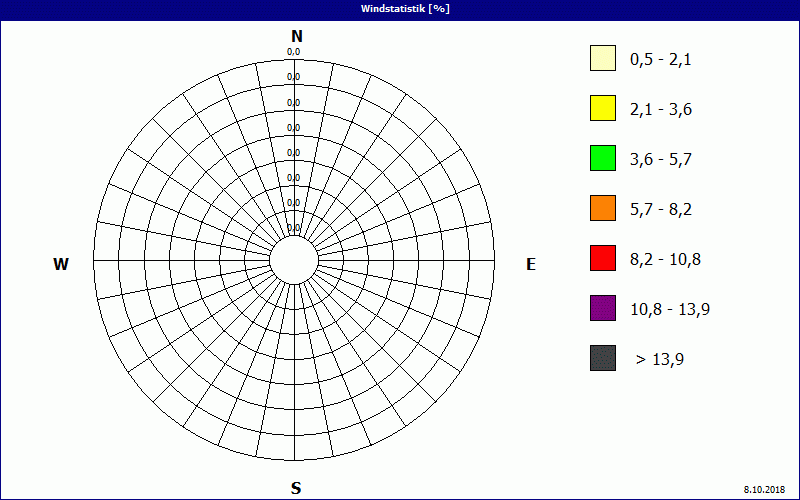Click the empty center circle of the wind rose
Viewport: 800px width, 500px height.
[x=294, y=260]
